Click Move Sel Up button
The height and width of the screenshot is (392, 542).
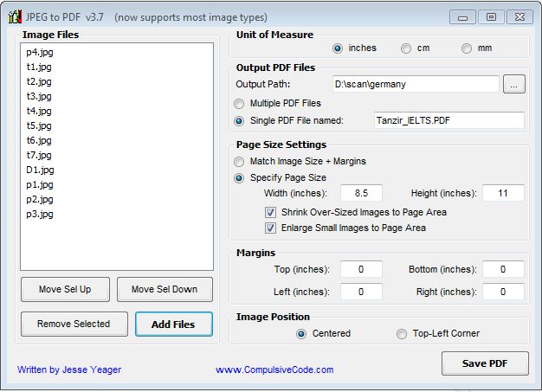pos(65,289)
